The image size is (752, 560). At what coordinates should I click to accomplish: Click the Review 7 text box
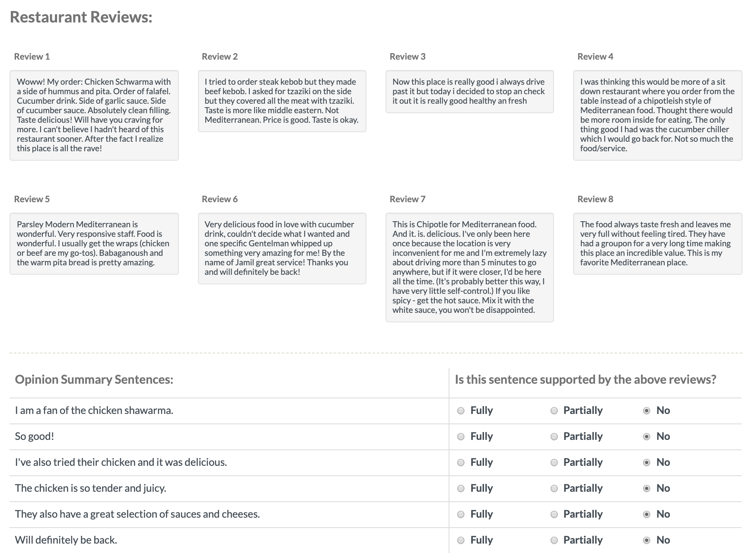(x=469, y=267)
